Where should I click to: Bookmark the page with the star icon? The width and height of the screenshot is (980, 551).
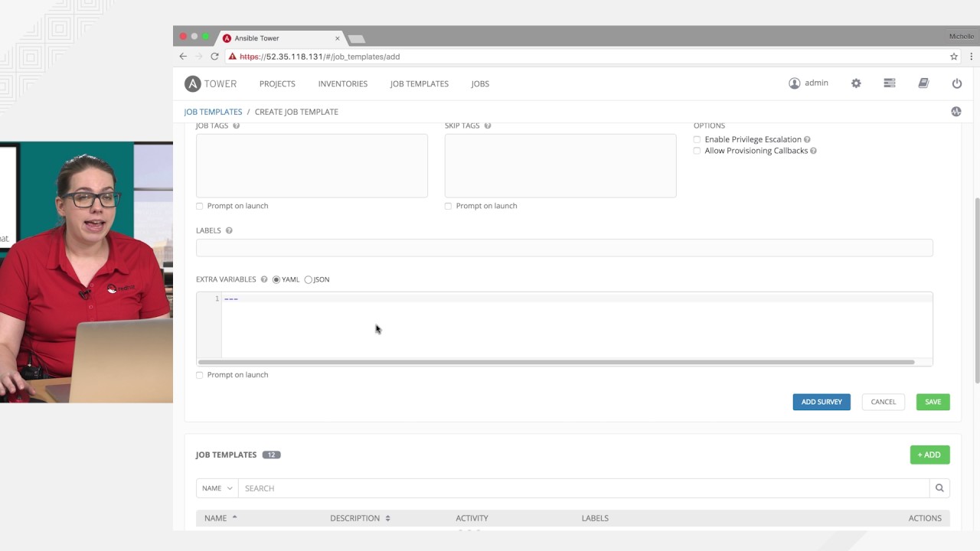954,57
